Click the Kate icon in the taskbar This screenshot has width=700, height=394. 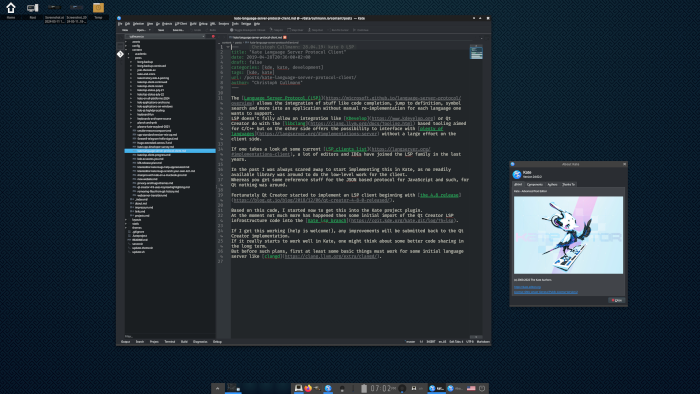tap(436, 388)
